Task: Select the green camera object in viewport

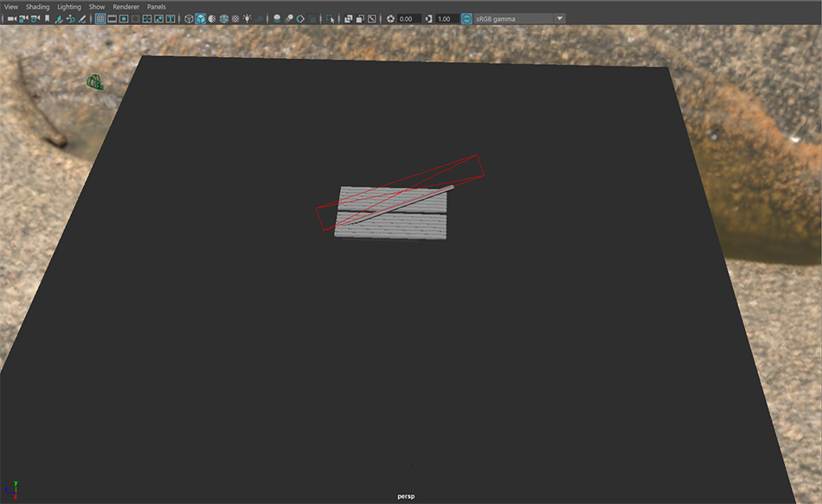Action: [x=95, y=82]
